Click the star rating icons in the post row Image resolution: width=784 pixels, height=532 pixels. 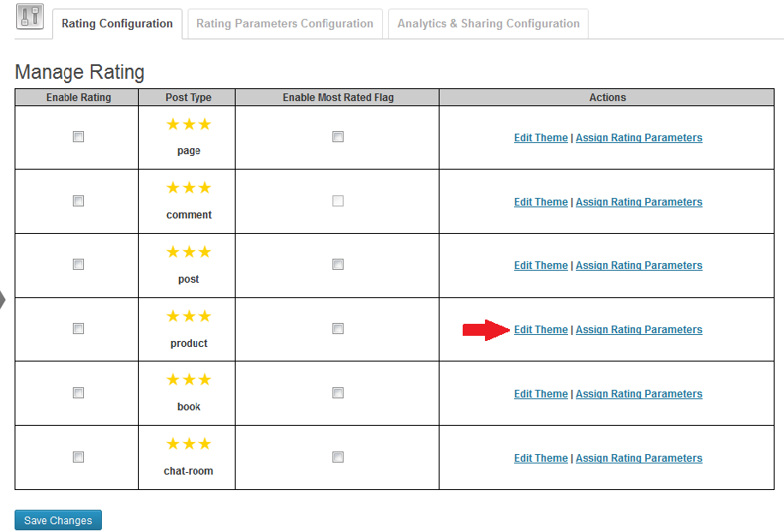(x=189, y=252)
